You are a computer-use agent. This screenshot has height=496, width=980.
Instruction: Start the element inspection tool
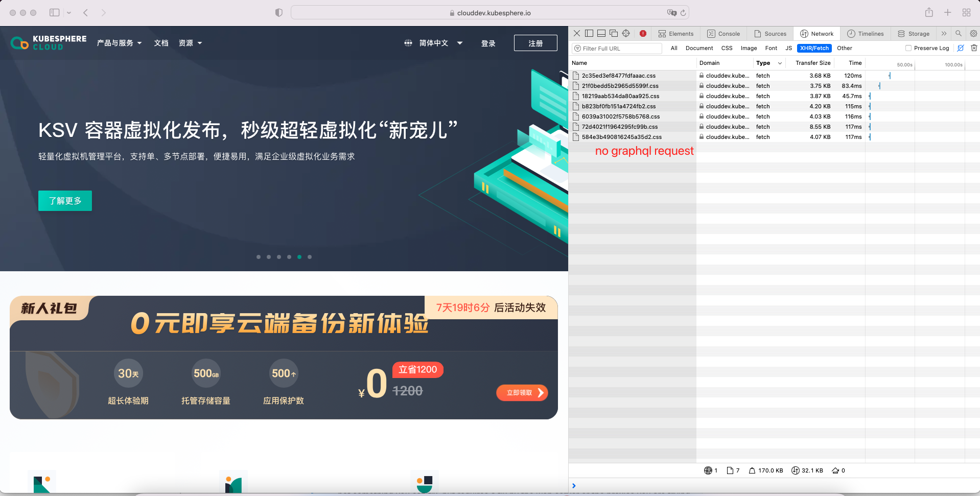[626, 33]
